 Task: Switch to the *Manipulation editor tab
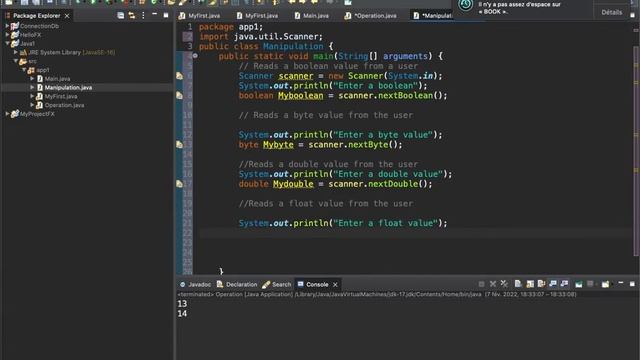(x=432, y=16)
